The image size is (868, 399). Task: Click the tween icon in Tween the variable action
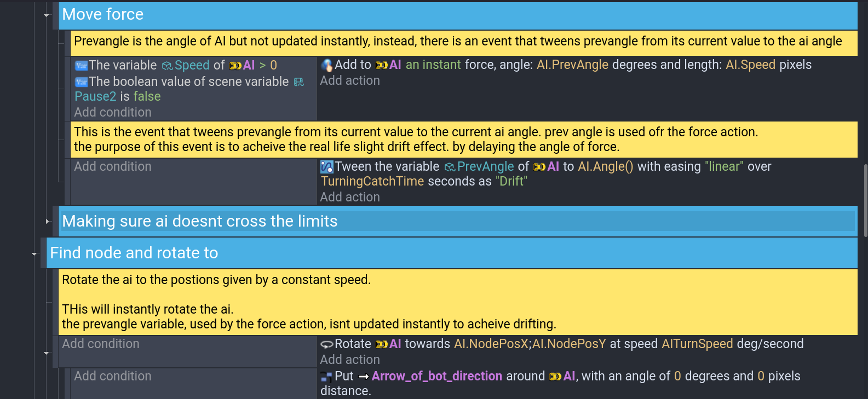tap(326, 167)
